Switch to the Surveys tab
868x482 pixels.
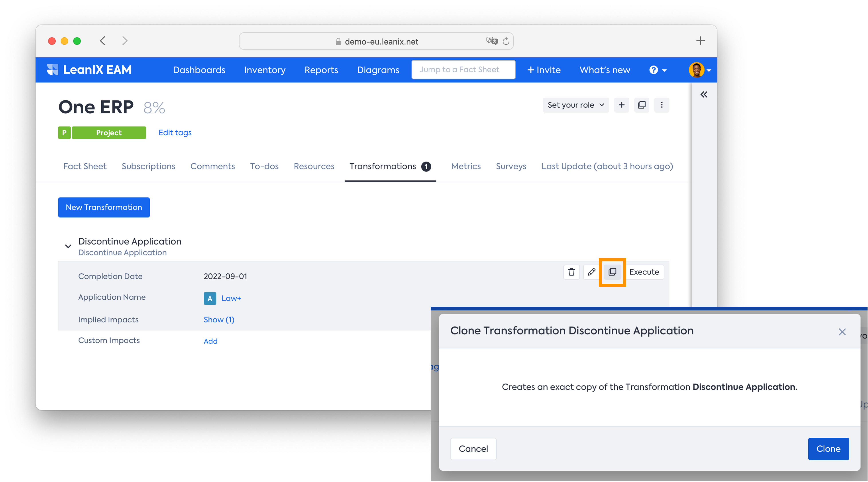pos(511,166)
